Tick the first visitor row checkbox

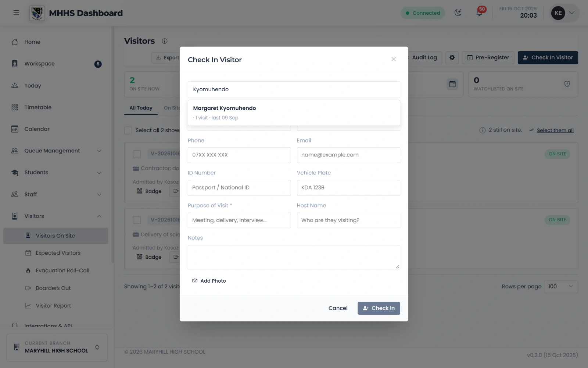[x=137, y=154]
